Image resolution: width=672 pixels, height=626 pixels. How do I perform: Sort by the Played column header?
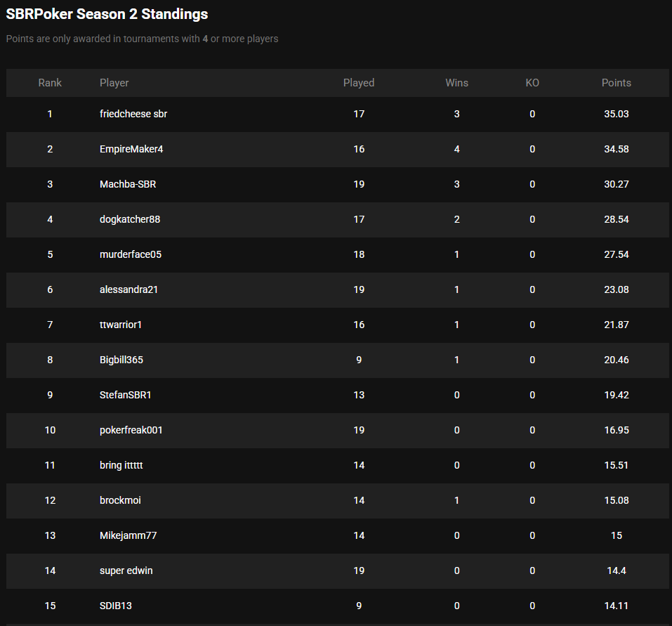pyautogui.click(x=359, y=83)
